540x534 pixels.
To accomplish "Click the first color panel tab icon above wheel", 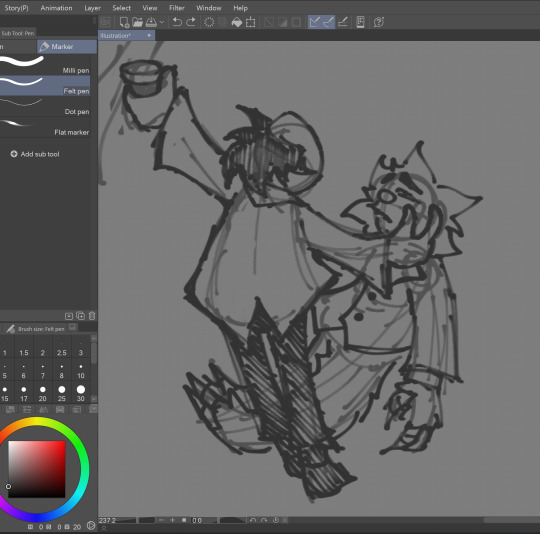I will point(10,409).
